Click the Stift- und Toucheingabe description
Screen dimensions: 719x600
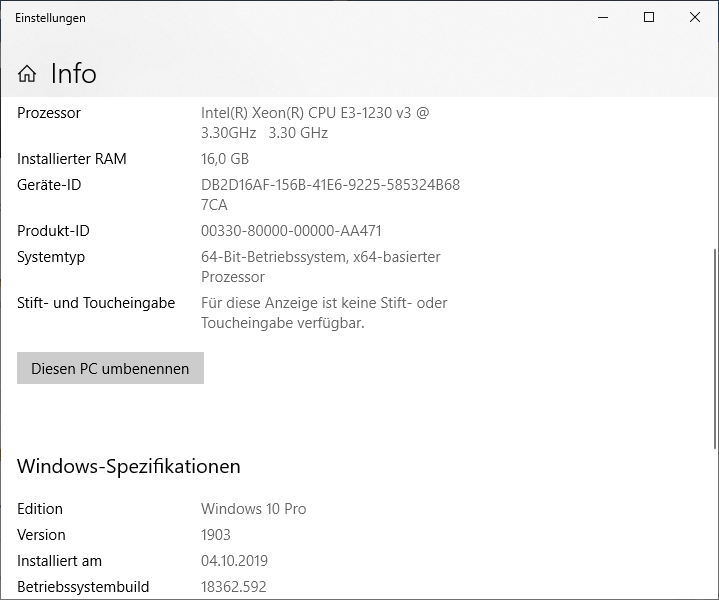point(324,313)
